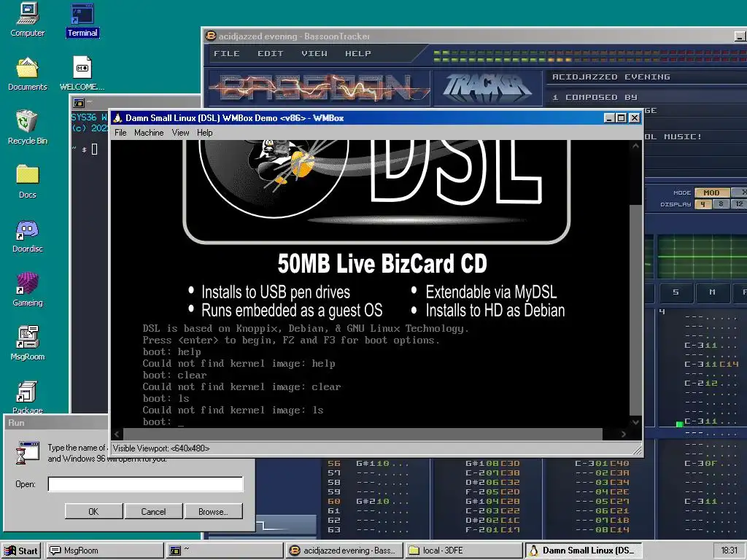747x560 pixels.
Task: Open Help menu in WMBox
Action: pos(205,133)
